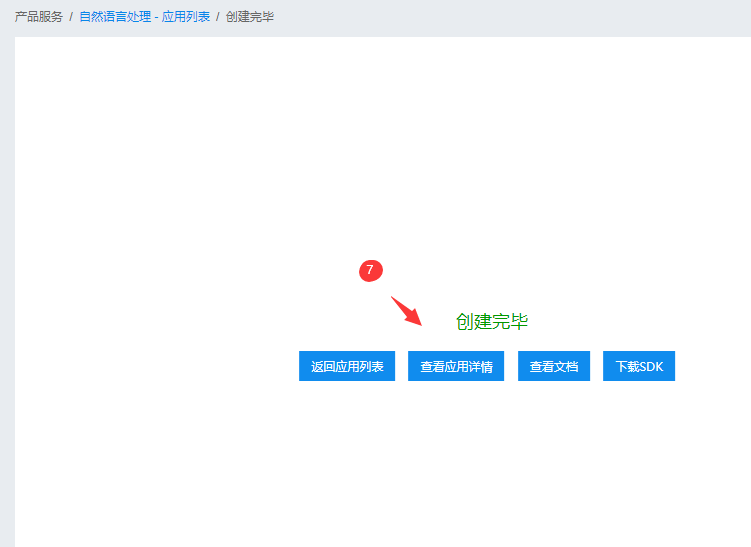751x547 pixels.
Task: Click the second breadcrumb slash separator
Action: click(x=218, y=17)
